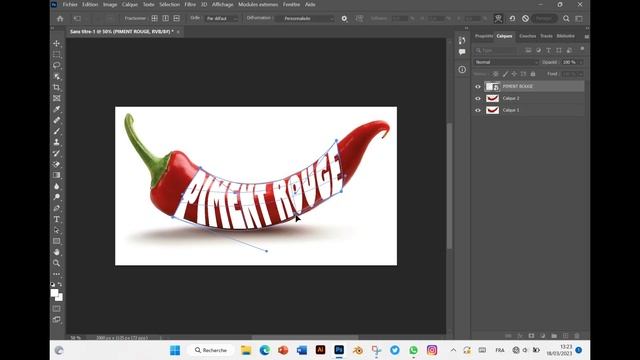This screenshot has height=360, width=640.
Task: Open the Comments panel icon
Action: pyautogui.click(x=462, y=52)
